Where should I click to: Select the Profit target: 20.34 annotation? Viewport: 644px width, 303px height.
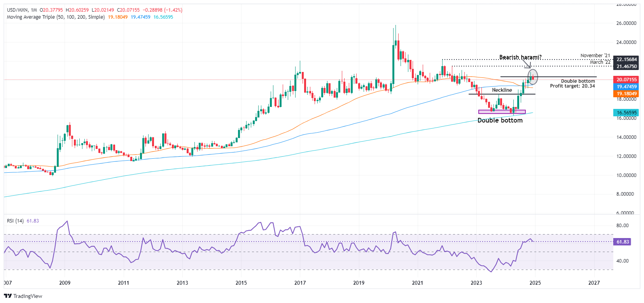pyautogui.click(x=572, y=86)
